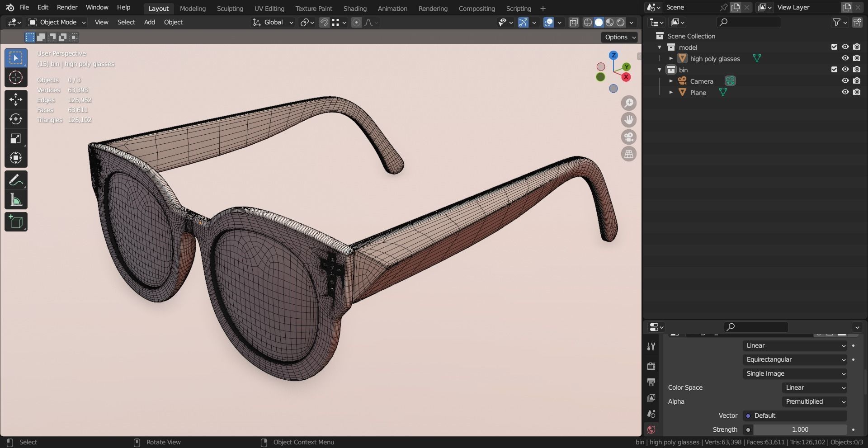Viewport: 868px width, 448px height.
Task: Choose the Move tool
Action: click(16, 99)
